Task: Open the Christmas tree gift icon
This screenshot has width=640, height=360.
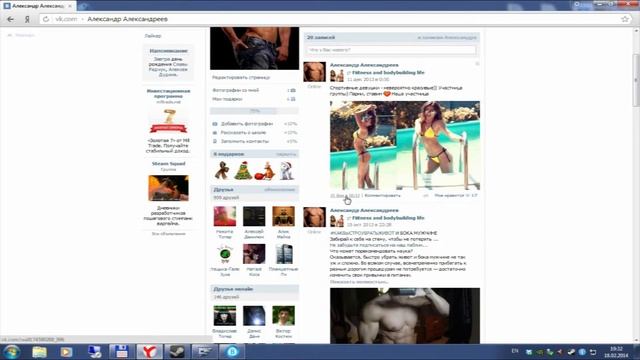Action: [x=243, y=171]
